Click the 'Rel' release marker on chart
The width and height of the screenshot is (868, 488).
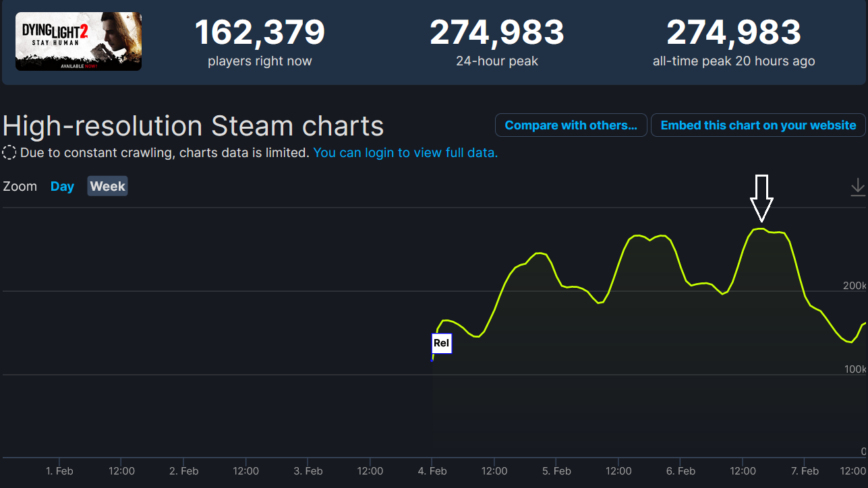(x=441, y=343)
